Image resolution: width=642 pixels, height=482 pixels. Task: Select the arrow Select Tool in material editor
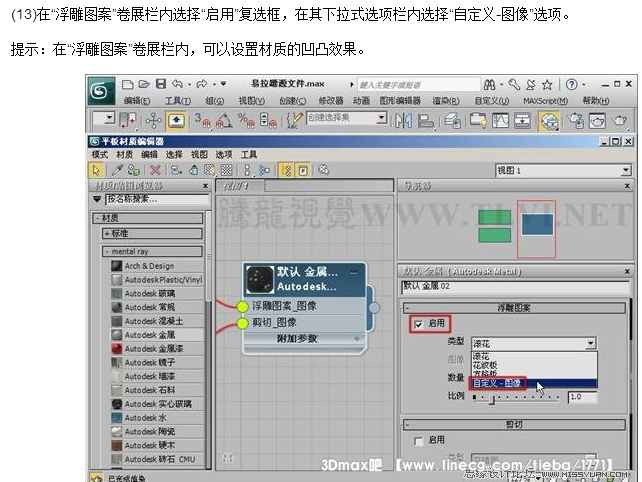pos(96,170)
